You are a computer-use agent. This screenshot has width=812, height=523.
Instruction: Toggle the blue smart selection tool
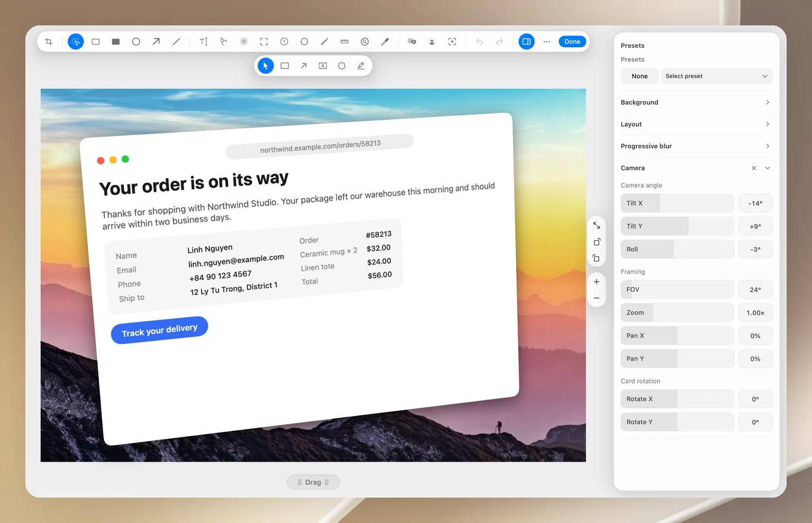[76, 42]
